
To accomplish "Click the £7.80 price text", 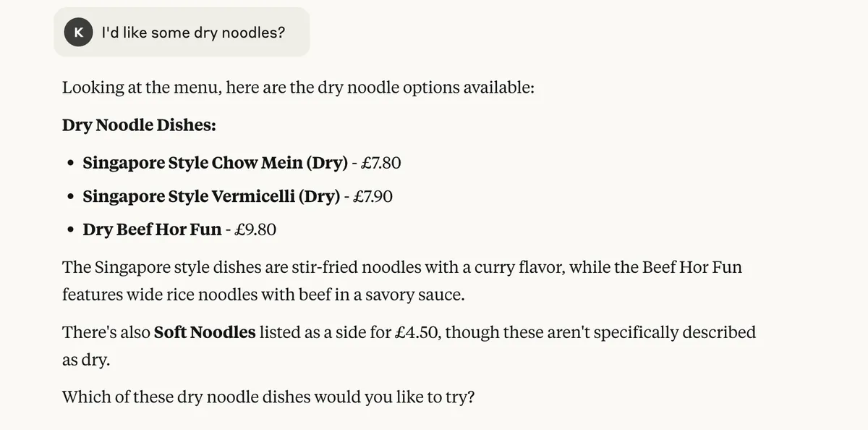I will [380, 162].
